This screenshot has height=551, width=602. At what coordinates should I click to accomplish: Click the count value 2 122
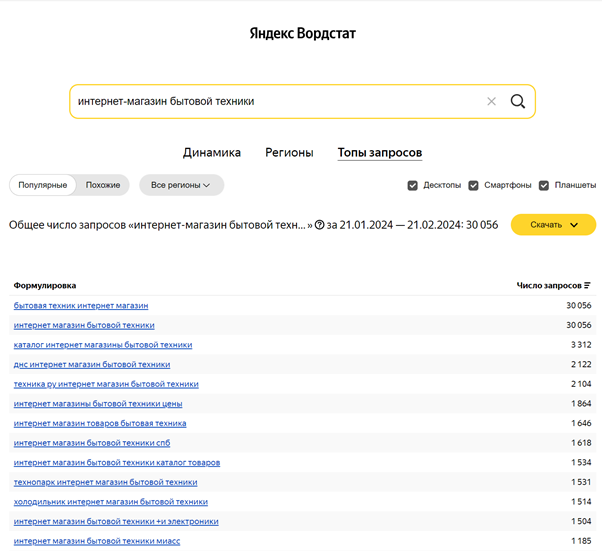[x=581, y=364]
